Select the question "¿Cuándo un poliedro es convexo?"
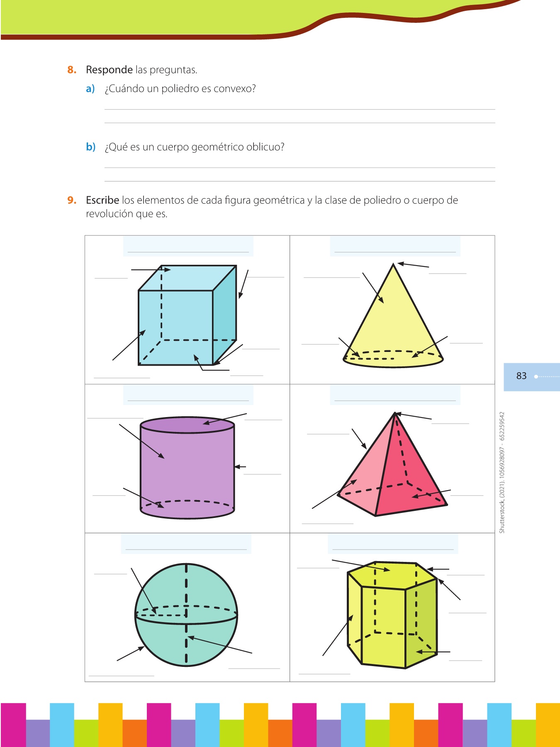 (180, 89)
